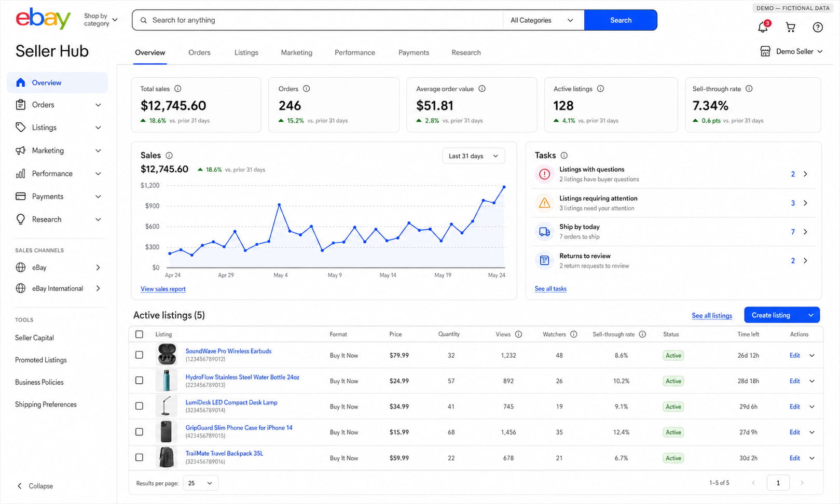Image resolution: width=840 pixels, height=504 pixels.
Task: Click the Views column info icon
Action: 518,334
